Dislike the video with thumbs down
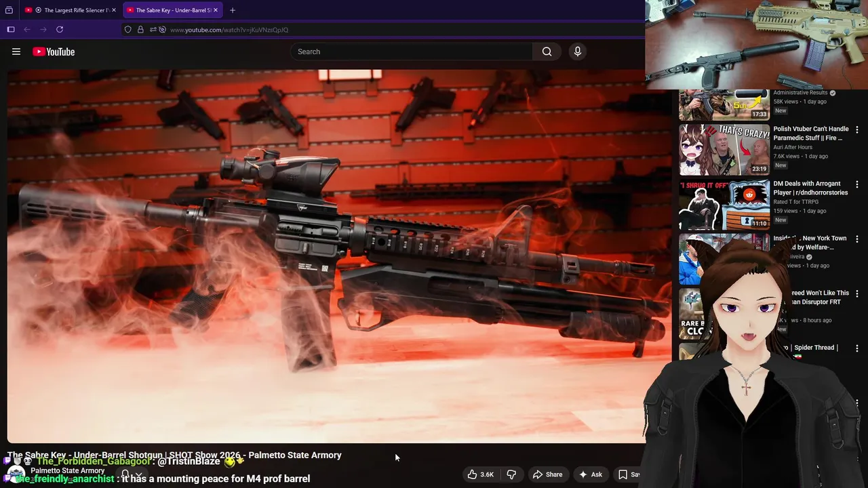Viewport: 868px width, 488px height. [x=512, y=474]
